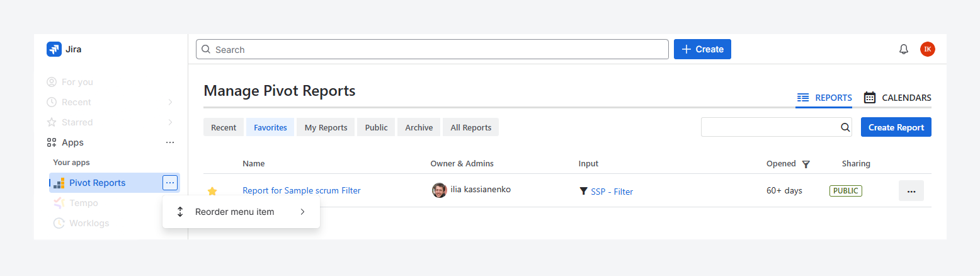The image size is (980, 276).
Task: Open the Apps more options ellipsis
Action: point(170,142)
